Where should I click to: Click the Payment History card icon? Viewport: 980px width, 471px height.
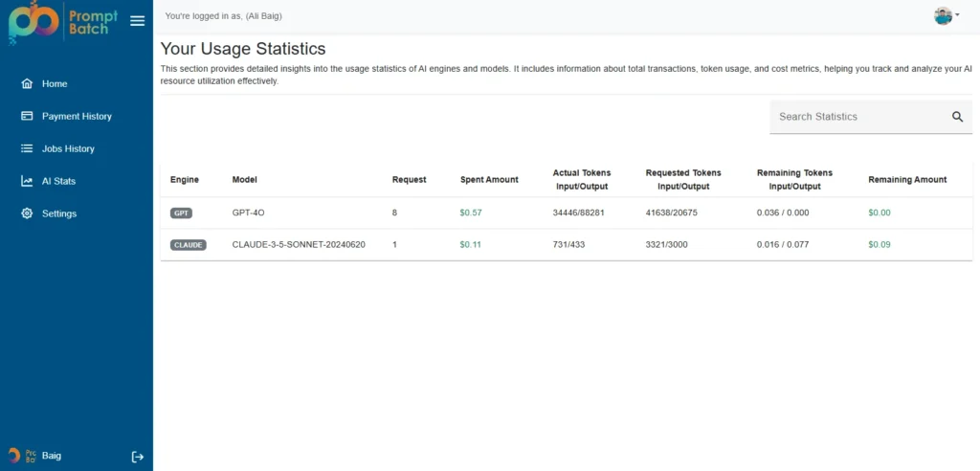27,117
